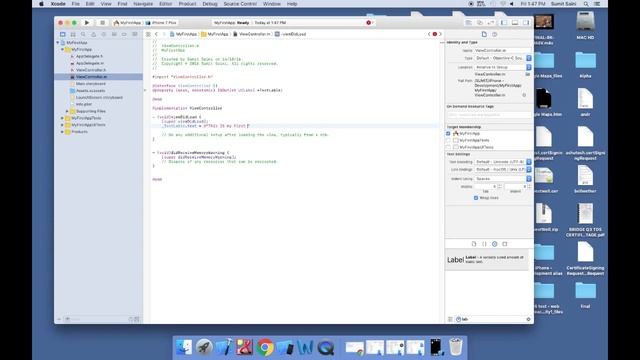The image size is (640, 360).
Task: Open the Indent Using dropdown
Action: [503, 179]
